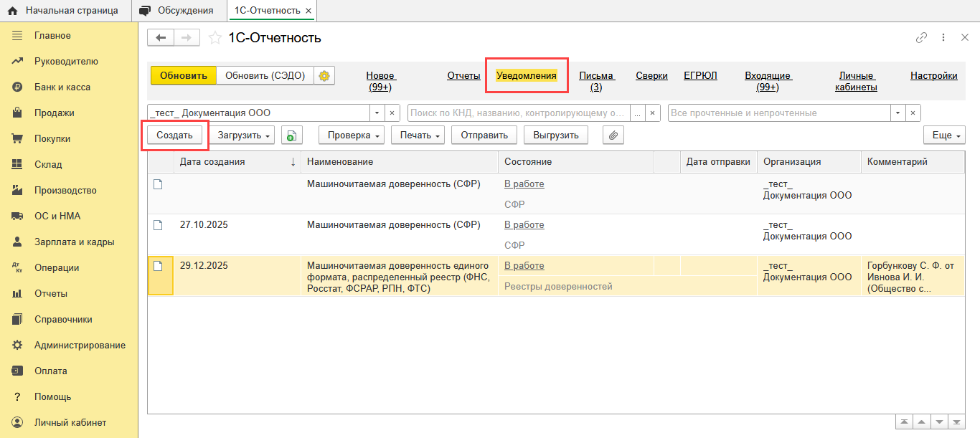980x438 pixels.
Task: Go back with the left arrow button
Action: [x=161, y=38]
